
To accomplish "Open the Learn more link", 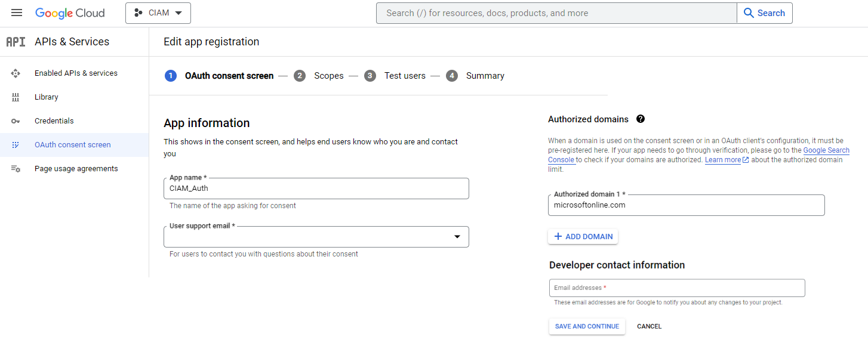I will point(723,160).
